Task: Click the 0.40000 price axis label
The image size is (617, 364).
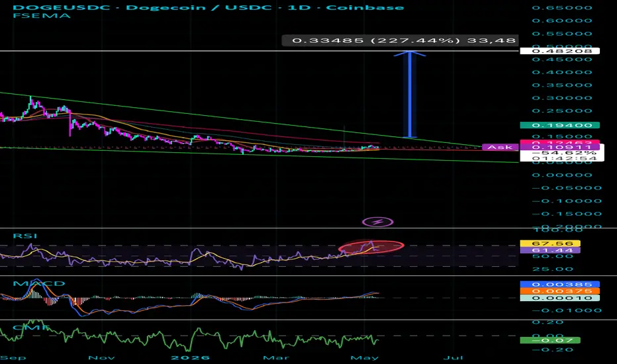Action: [x=562, y=72]
